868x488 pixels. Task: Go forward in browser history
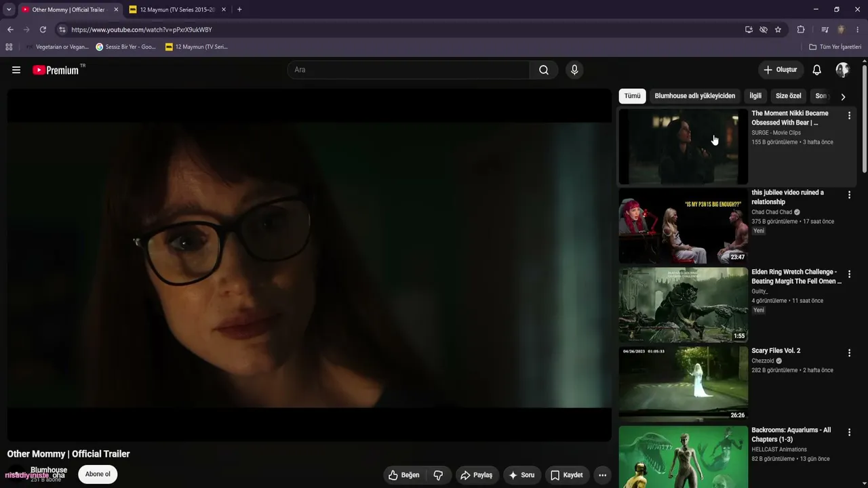(26, 30)
